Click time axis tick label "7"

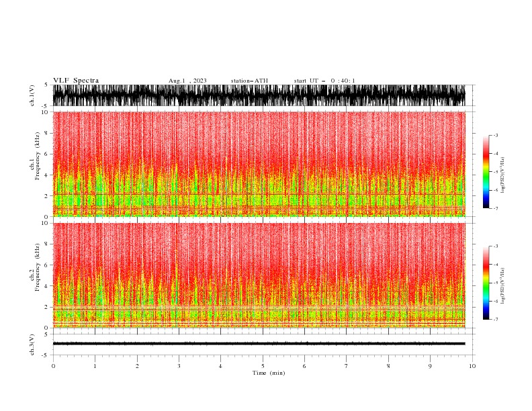346,366
